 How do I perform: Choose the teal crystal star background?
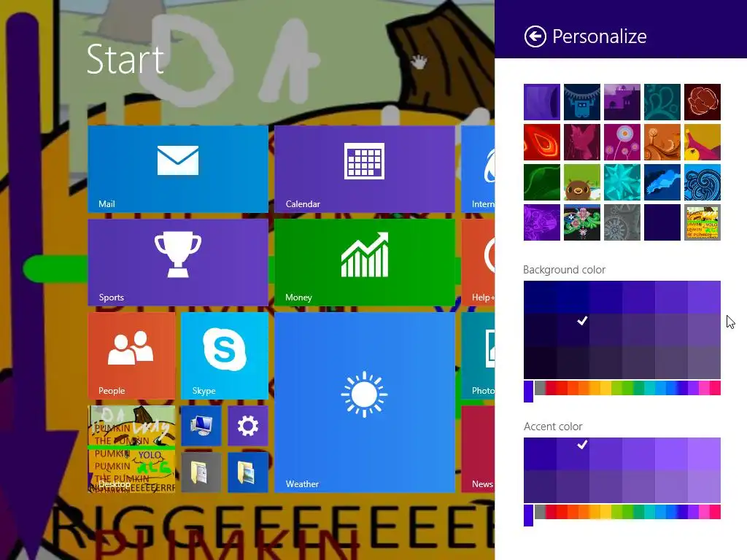[622, 182]
